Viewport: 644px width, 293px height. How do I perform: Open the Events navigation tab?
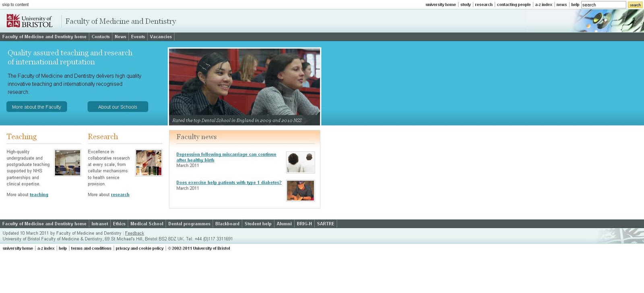[x=138, y=37]
